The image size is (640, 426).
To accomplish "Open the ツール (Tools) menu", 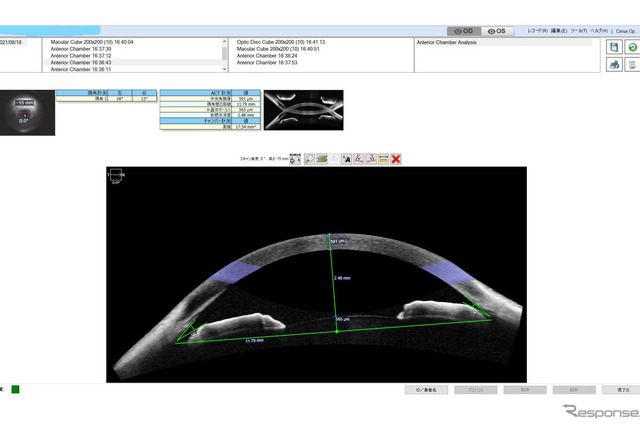I will coord(578,31).
